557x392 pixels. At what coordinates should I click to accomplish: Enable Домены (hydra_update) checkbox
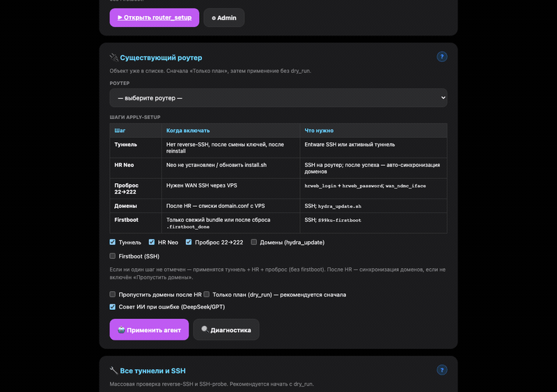coord(253,242)
